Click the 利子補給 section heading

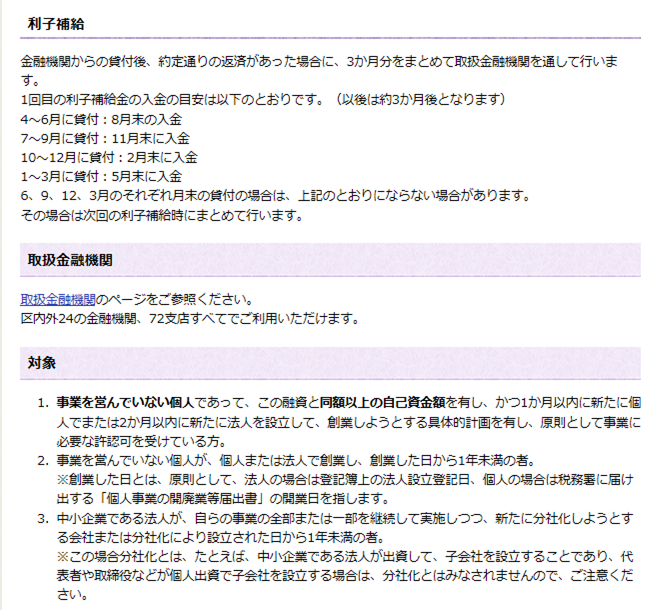tap(56, 24)
